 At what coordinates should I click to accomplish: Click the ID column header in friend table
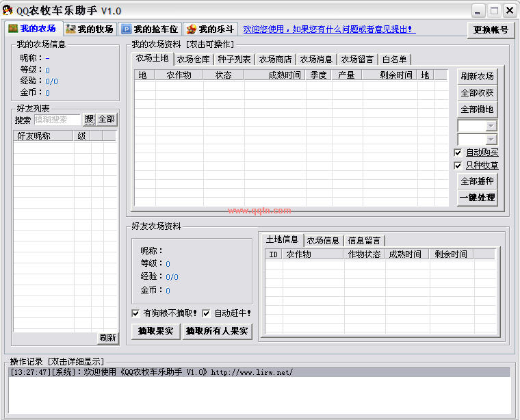tap(274, 254)
